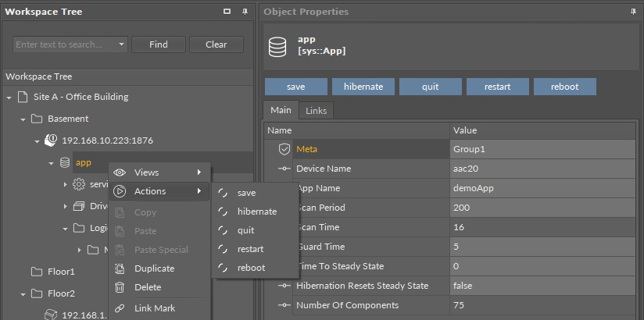
Task: Click the shield icon in Meta row
Action: coord(284,149)
